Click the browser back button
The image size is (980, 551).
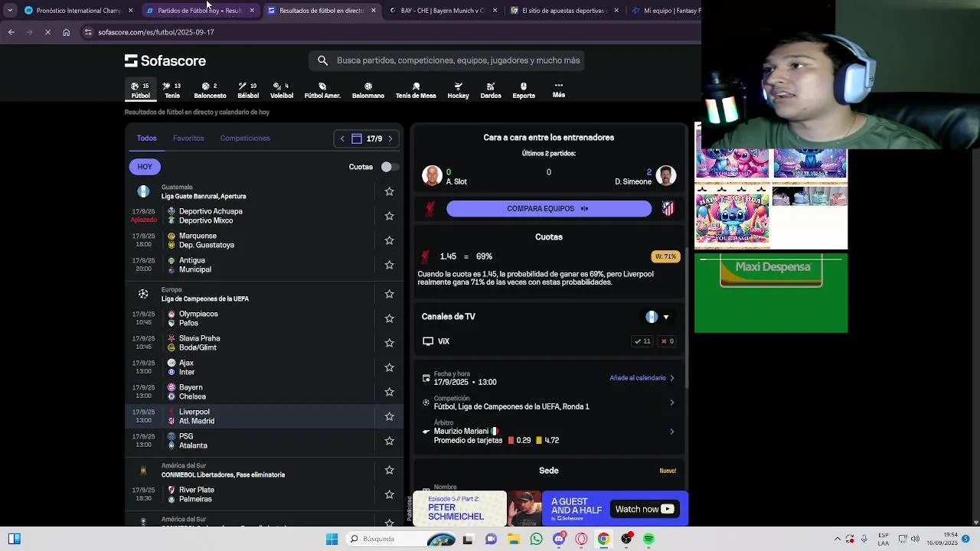pyautogui.click(x=11, y=32)
